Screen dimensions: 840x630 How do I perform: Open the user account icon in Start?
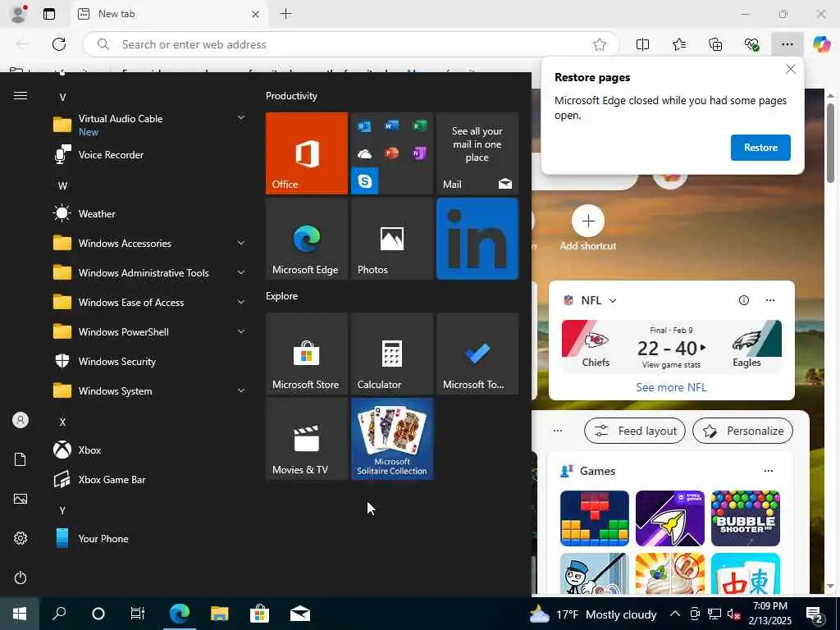21,420
